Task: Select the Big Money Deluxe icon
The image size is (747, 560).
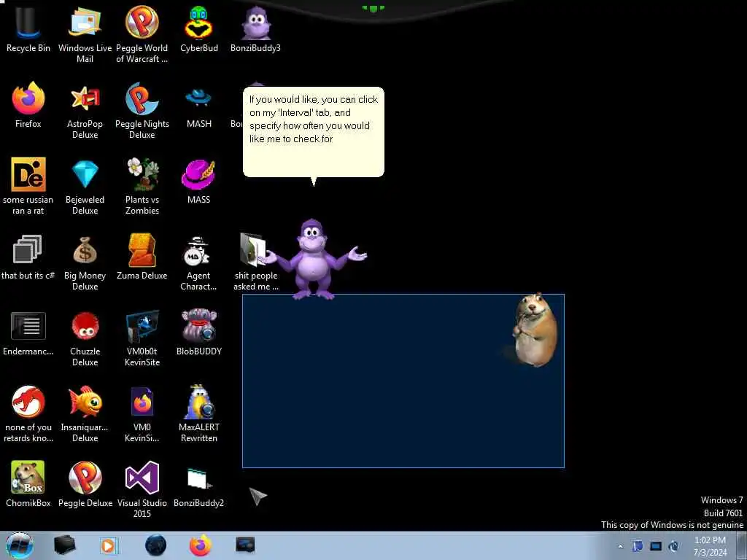Action: click(x=85, y=262)
